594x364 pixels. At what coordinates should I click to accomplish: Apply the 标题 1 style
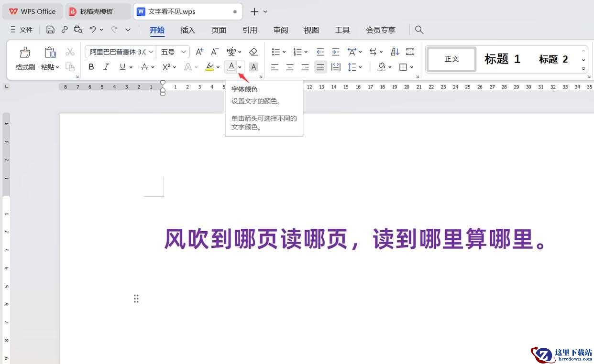502,59
